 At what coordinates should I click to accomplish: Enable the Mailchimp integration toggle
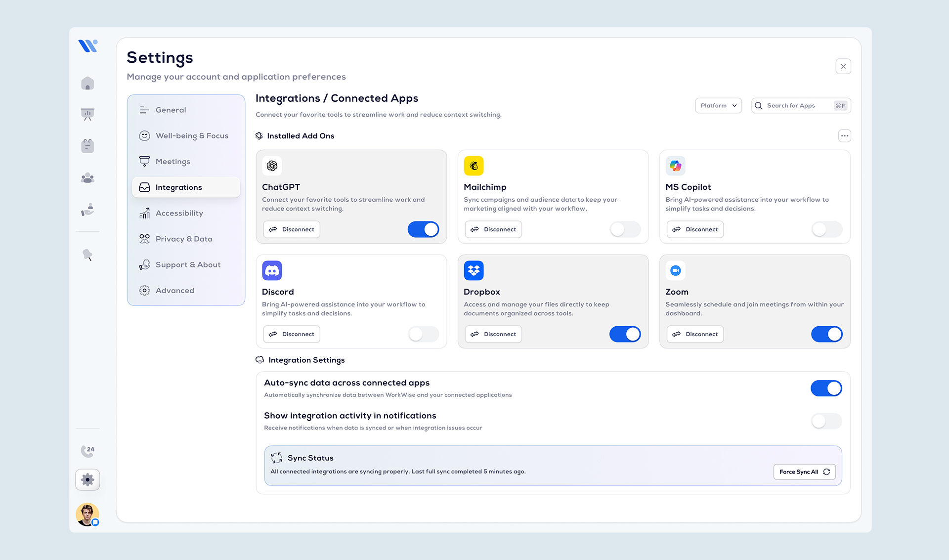pos(625,229)
